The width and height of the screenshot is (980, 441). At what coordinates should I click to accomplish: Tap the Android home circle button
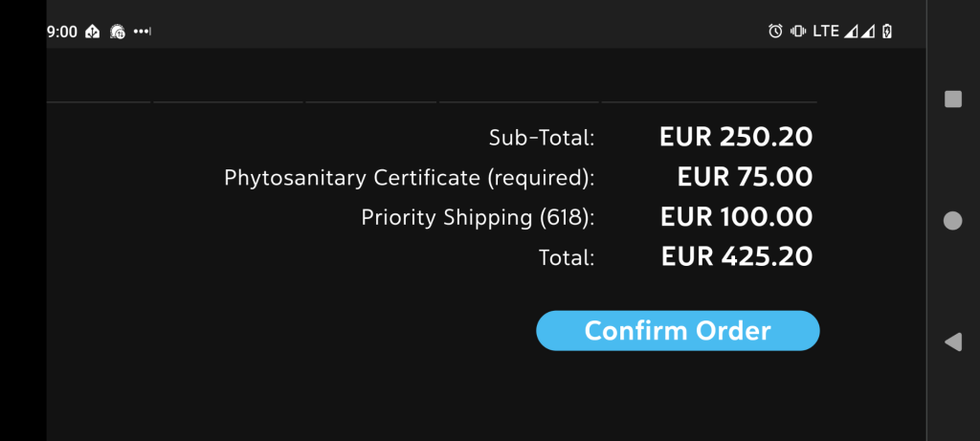(x=952, y=220)
